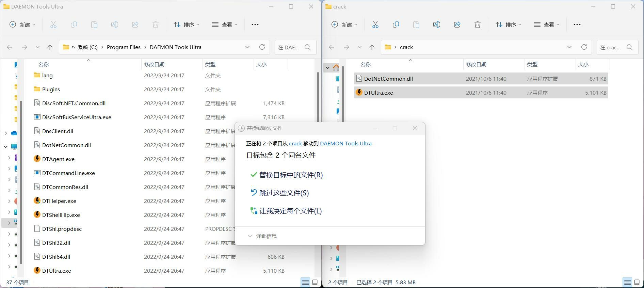The width and height of the screenshot is (644, 288).
Task: Switch DAEMON Tools Ultra window to details view
Action: pyautogui.click(x=305, y=282)
